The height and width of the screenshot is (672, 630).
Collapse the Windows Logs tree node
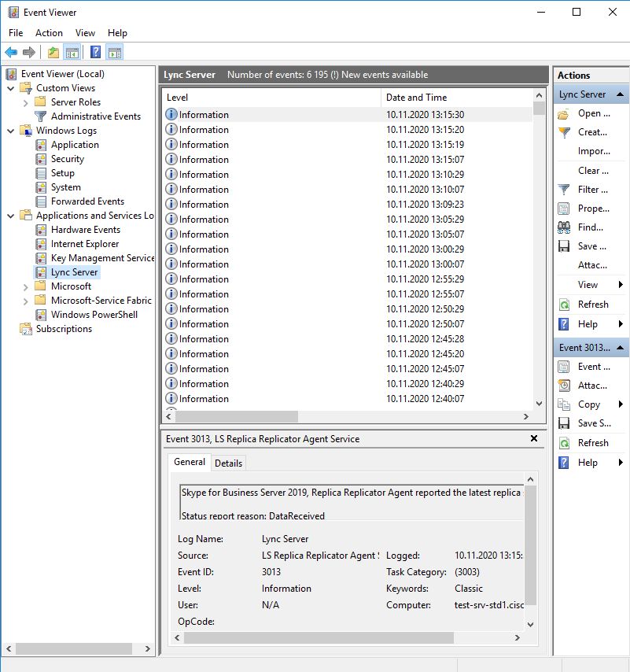point(11,131)
